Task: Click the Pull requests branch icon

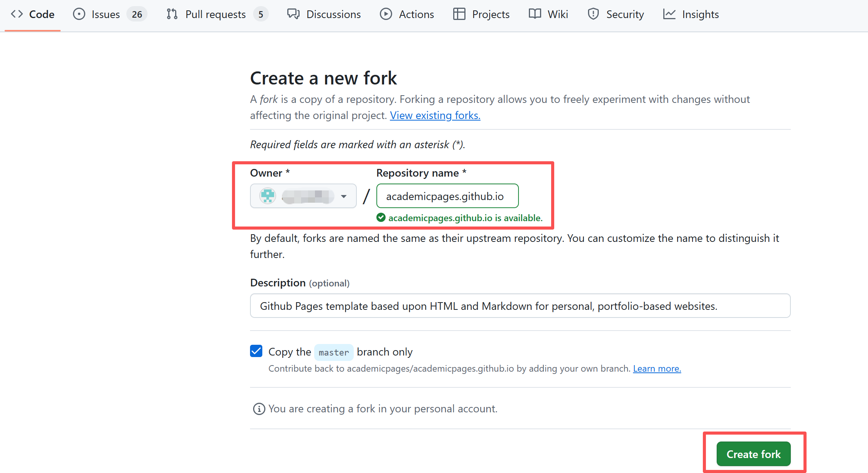Action: (x=172, y=14)
